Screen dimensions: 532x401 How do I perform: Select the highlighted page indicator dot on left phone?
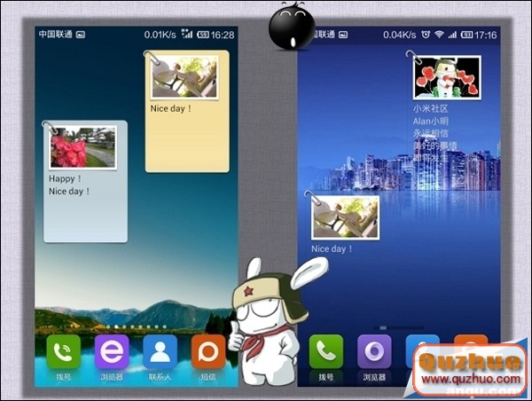[116, 326]
